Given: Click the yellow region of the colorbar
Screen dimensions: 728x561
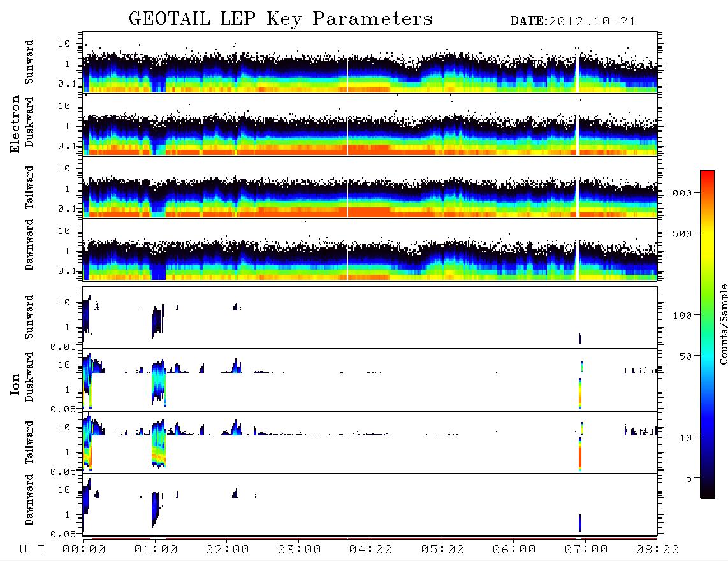Looking at the screenshot, I should click(708, 244).
